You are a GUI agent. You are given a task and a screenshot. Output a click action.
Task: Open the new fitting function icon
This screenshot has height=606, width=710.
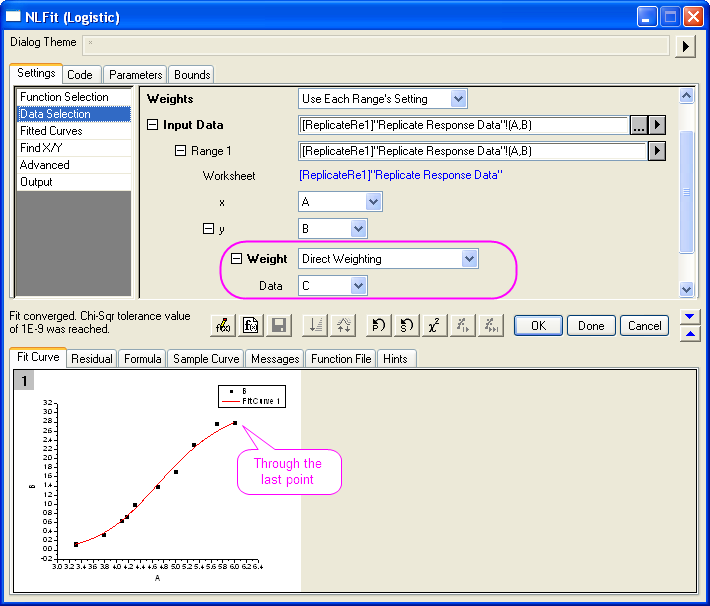[251, 326]
